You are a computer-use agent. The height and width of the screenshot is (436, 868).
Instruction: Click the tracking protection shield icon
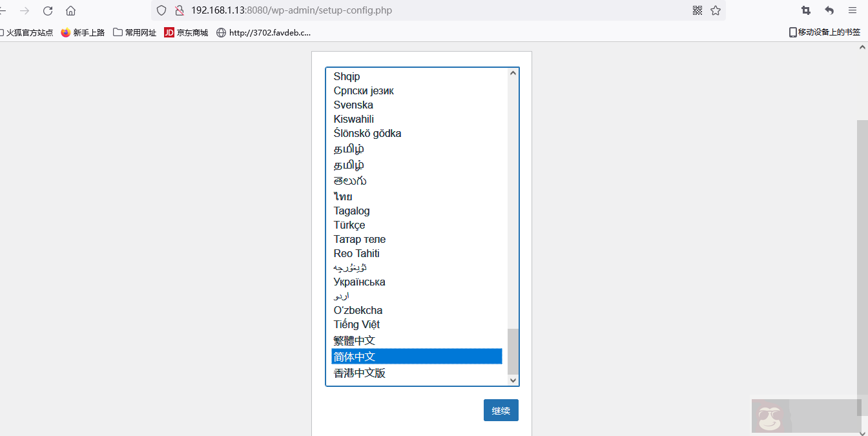tap(161, 10)
